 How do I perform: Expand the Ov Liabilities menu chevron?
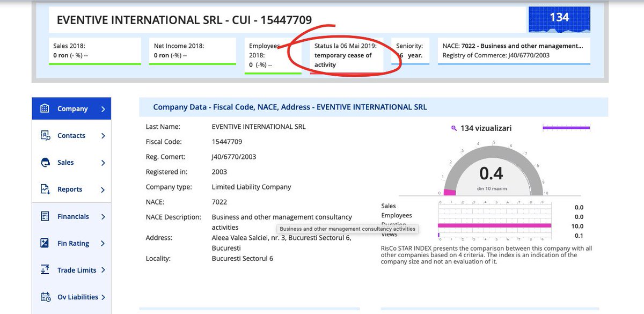(103, 297)
